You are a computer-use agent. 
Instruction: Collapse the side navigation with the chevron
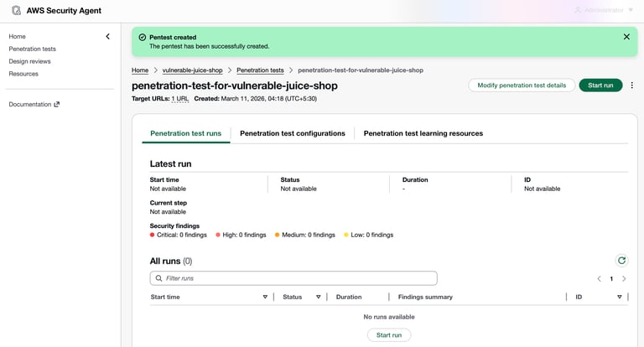(x=107, y=37)
